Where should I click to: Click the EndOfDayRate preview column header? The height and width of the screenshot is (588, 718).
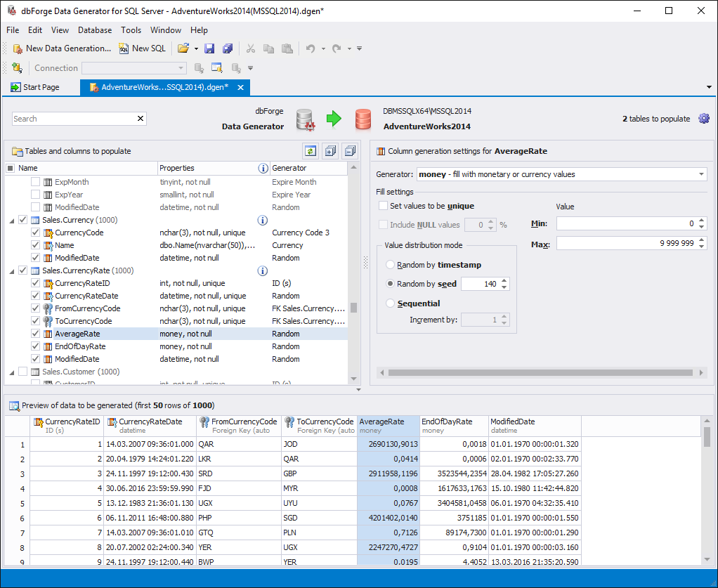(x=455, y=426)
